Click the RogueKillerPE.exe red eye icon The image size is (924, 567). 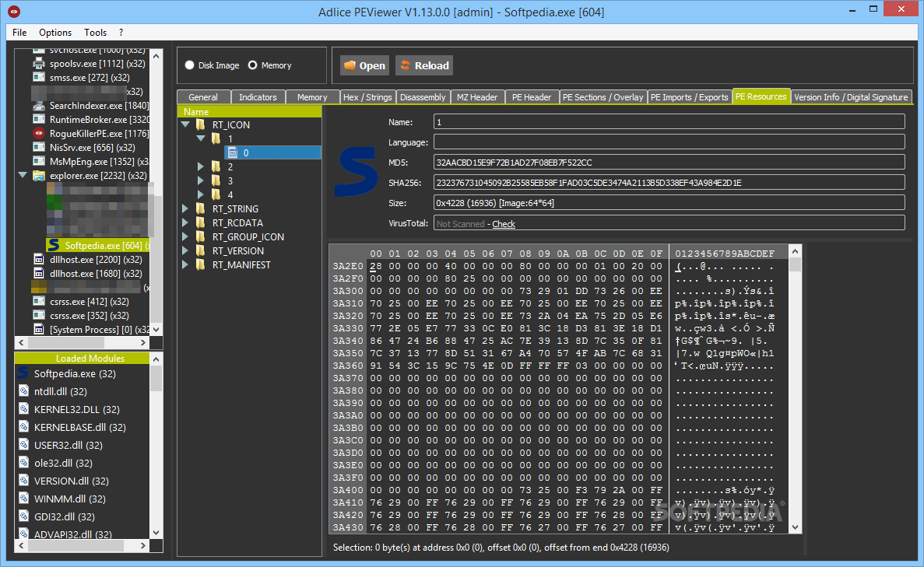[39, 133]
